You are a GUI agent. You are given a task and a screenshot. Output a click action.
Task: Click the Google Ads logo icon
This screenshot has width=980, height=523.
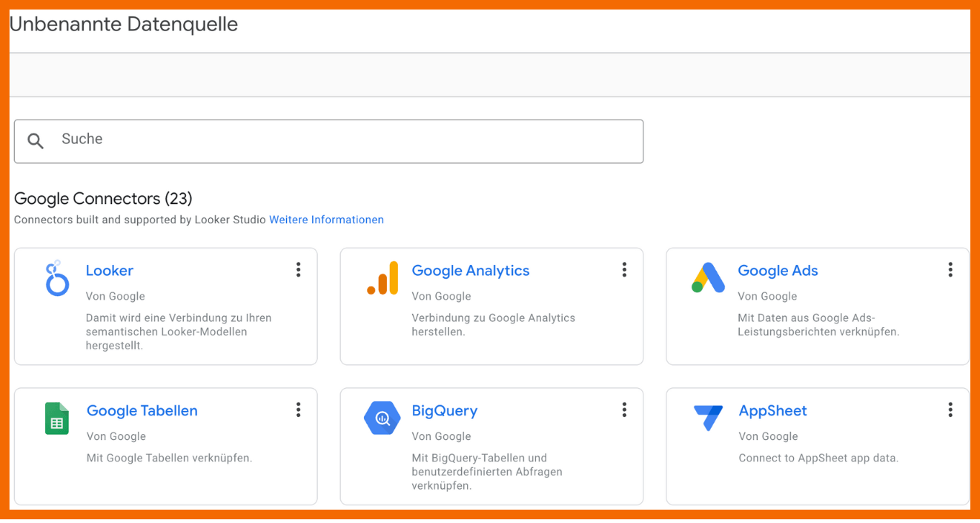tap(708, 278)
